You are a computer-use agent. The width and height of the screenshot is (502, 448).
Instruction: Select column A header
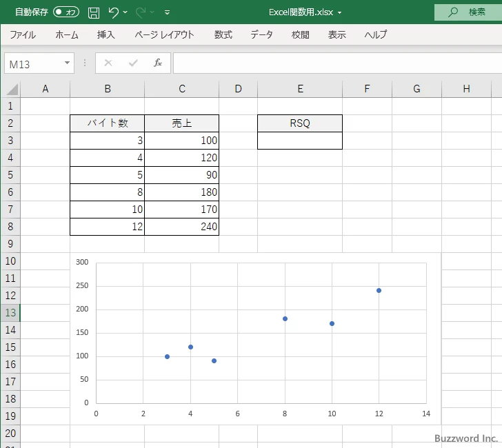click(45, 89)
